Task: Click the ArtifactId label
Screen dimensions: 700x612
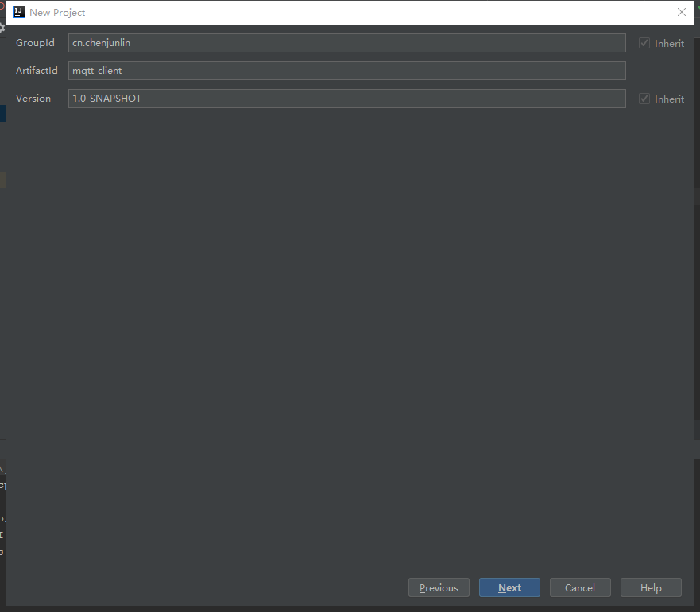Action: click(x=37, y=71)
